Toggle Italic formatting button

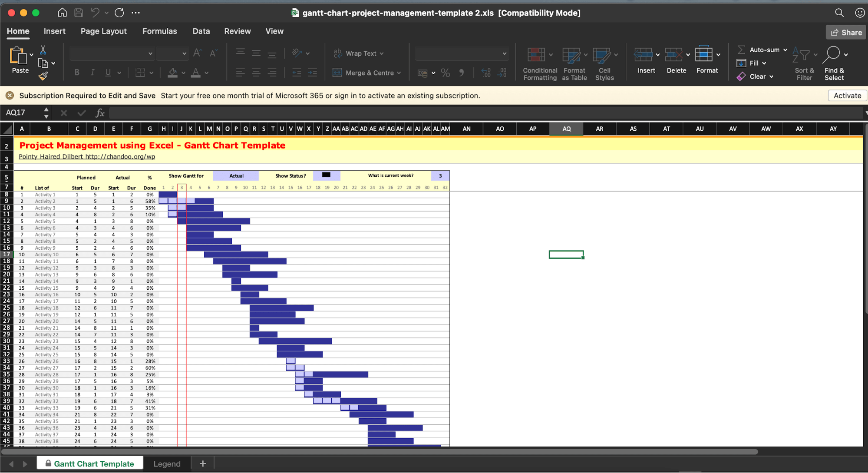click(92, 73)
